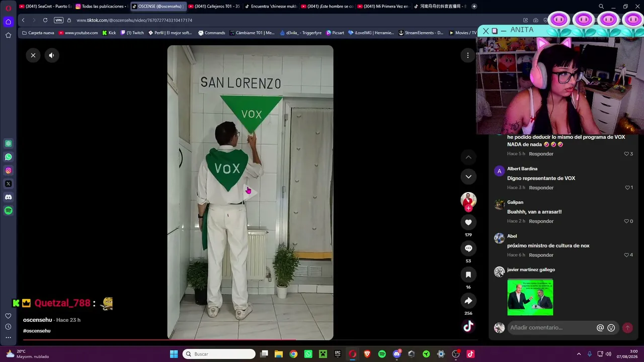Switch to the Todas las publicaciones tab

(102, 7)
